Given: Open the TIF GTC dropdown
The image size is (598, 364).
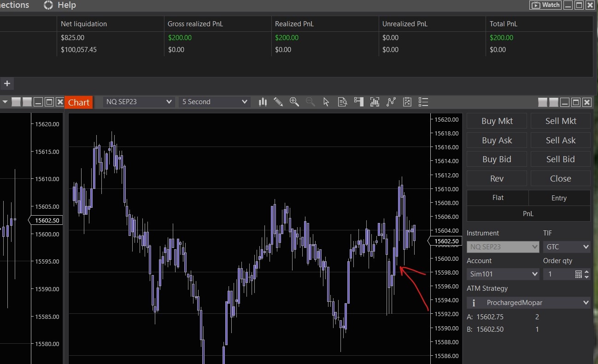Looking at the screenshot, I should (x=567, y=247).
